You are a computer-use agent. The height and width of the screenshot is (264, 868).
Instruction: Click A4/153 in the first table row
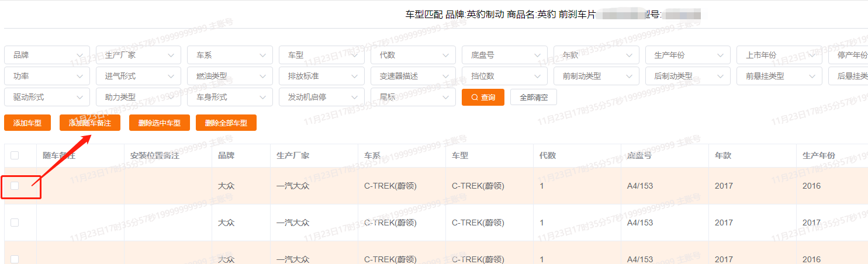click(640, 186)
